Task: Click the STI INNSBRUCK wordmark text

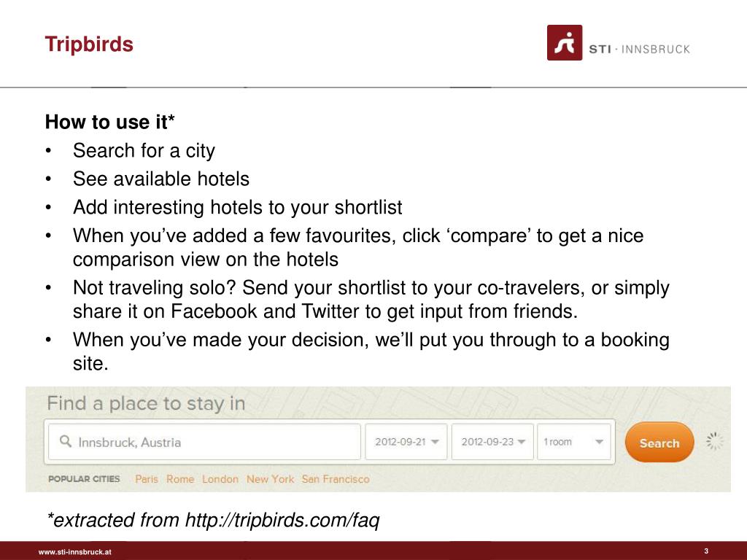Action: [639, 49]
